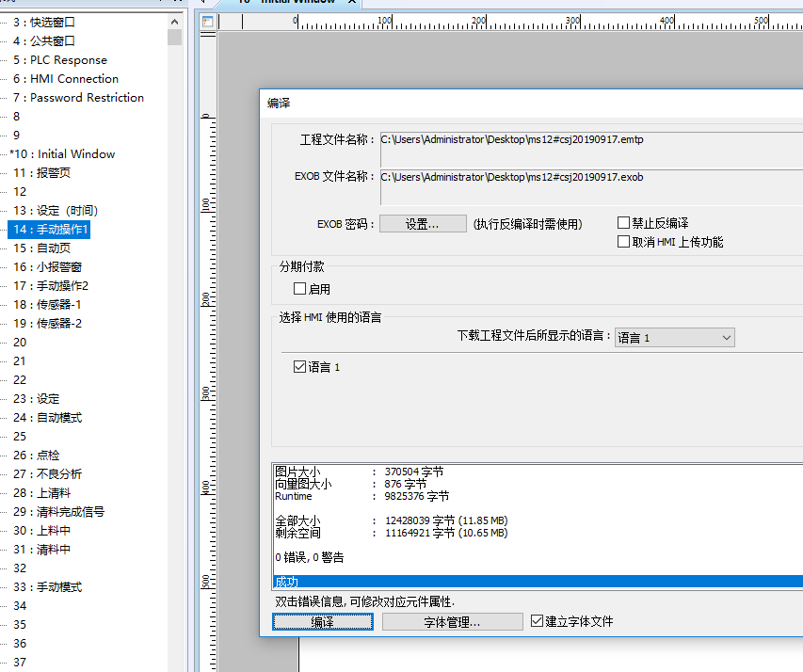
Task: Click the 设置... EXOB password button
Action: [x=423, y=224]
